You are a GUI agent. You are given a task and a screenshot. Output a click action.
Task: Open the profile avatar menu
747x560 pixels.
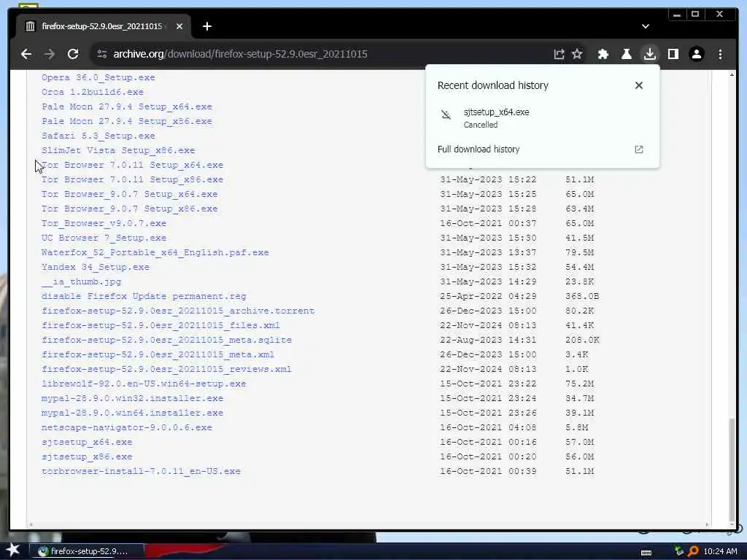697,54
